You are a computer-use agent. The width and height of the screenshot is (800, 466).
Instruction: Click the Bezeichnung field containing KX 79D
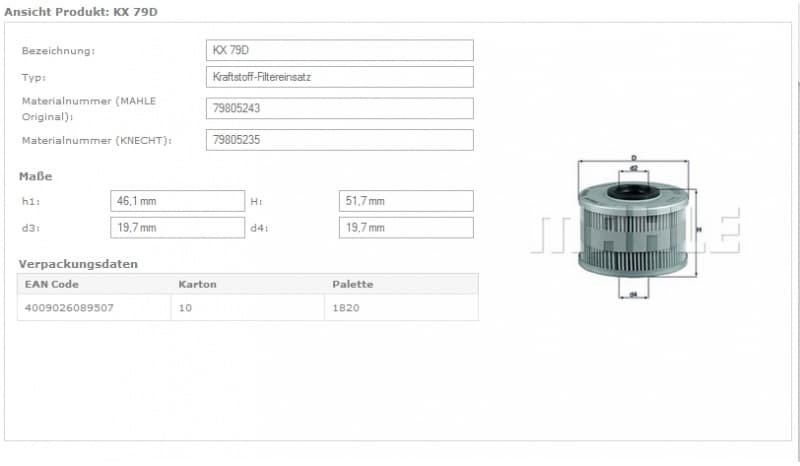point(340,50)
